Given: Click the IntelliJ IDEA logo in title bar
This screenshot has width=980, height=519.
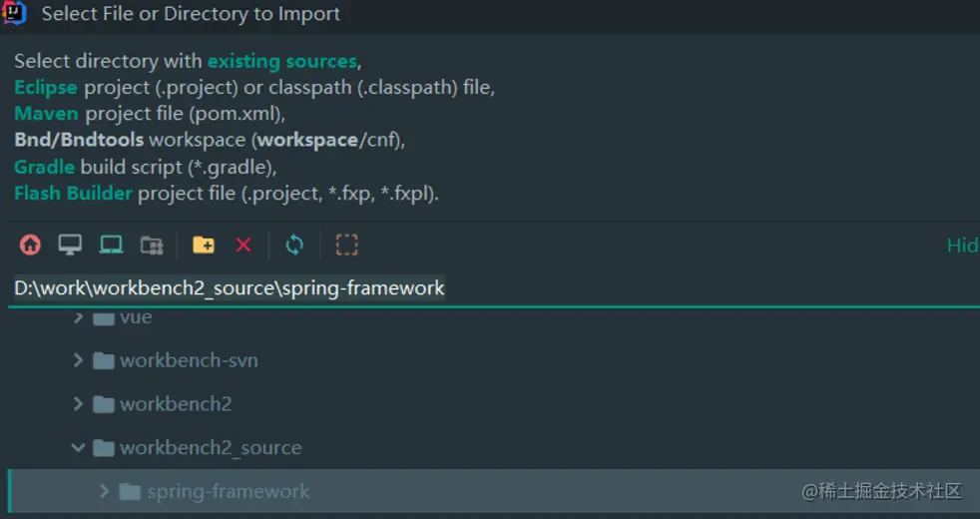Looking at the screenshot, I should (x=15, y=14).
